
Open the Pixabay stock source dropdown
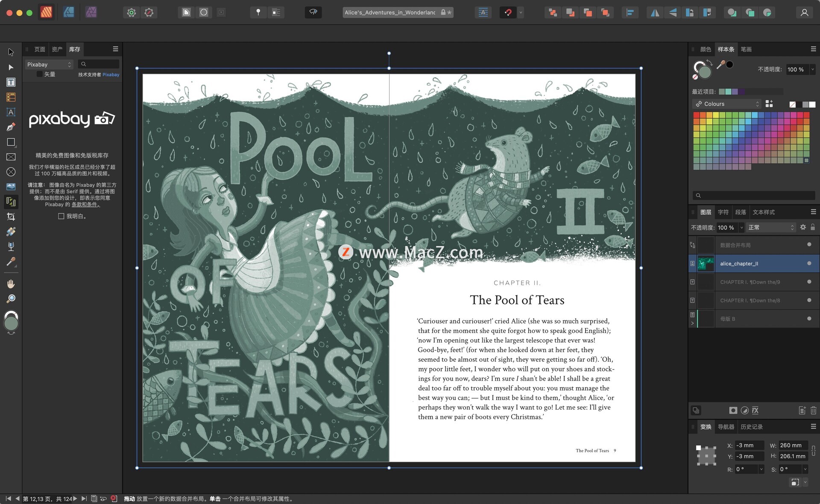click(x=49, y=64)
